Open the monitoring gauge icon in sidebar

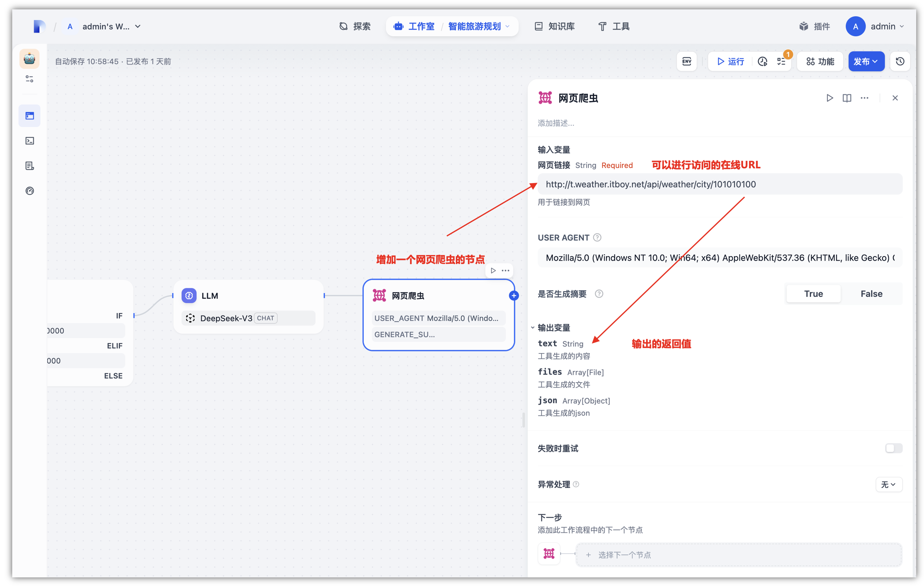pos(30,190)
